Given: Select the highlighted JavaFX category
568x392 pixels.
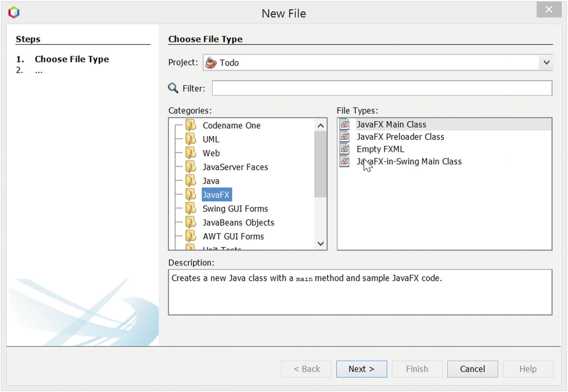Looking at the screenshot, I should 217,195.
